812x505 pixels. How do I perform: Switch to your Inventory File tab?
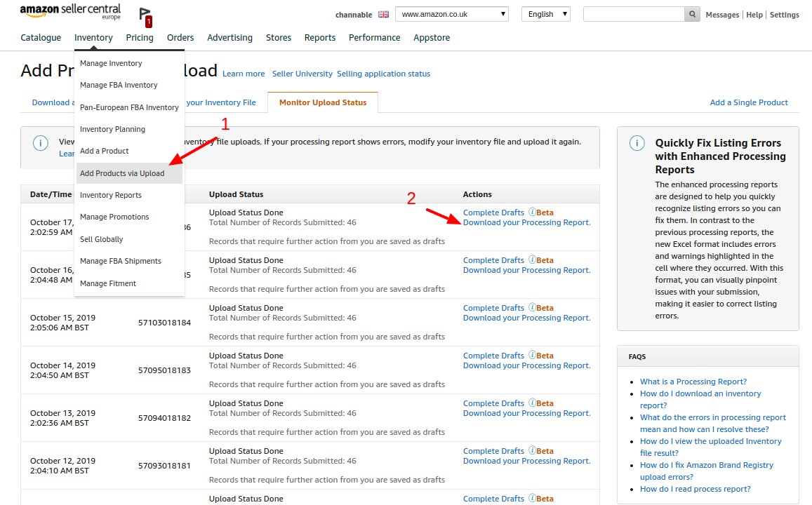point(221,102)
